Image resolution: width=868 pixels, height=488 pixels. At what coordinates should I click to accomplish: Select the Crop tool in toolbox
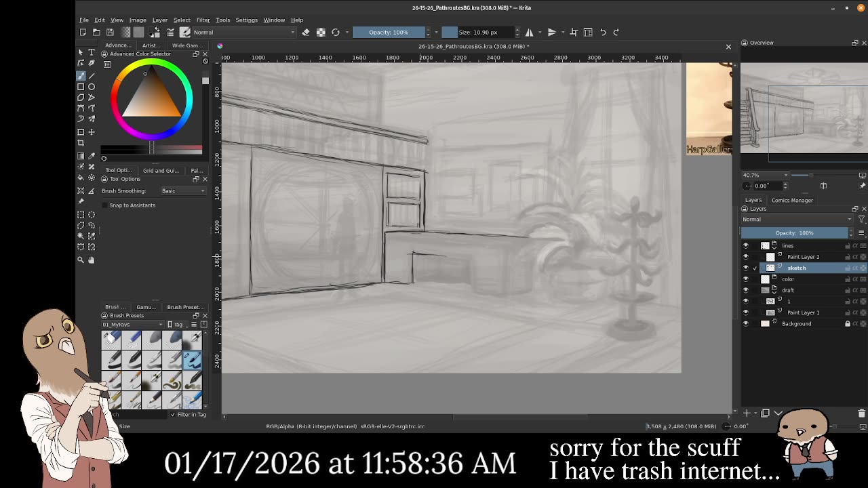coord(81,143)
